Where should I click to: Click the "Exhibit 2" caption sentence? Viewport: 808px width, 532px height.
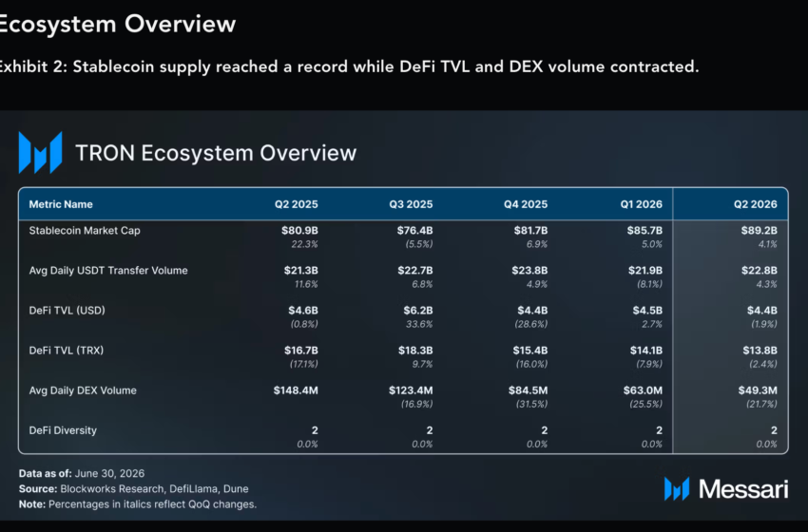pyautogui.click(x=349, y=66)
